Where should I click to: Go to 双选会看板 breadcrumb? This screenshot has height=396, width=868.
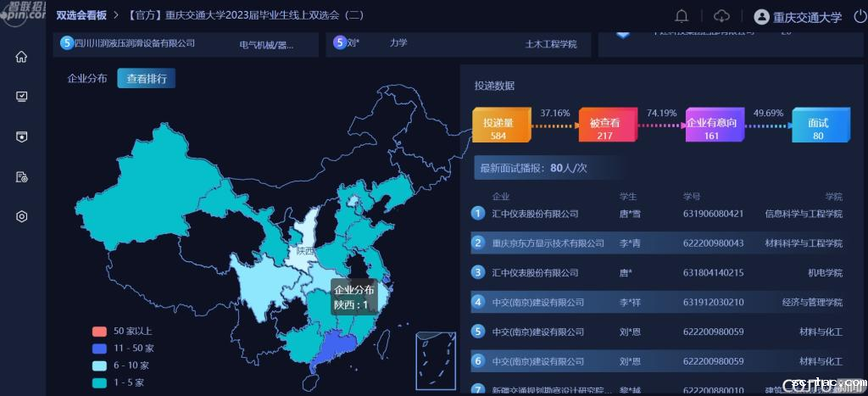click(x=81, y=16)
